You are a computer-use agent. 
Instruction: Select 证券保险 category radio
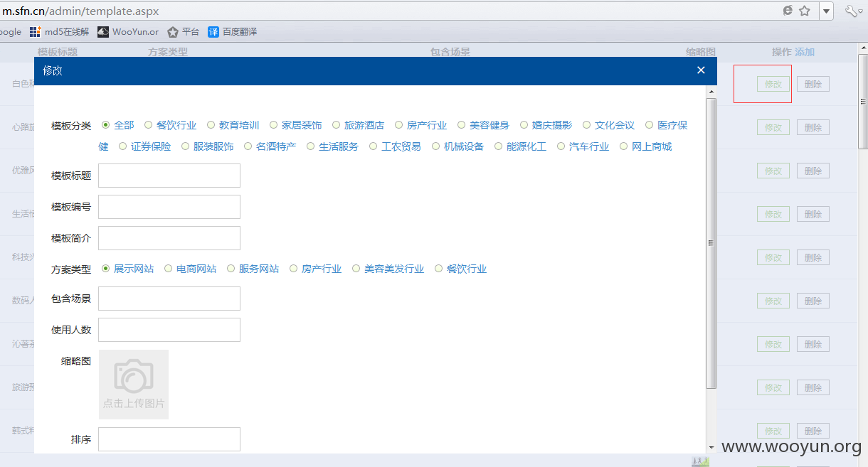point(123,146)
